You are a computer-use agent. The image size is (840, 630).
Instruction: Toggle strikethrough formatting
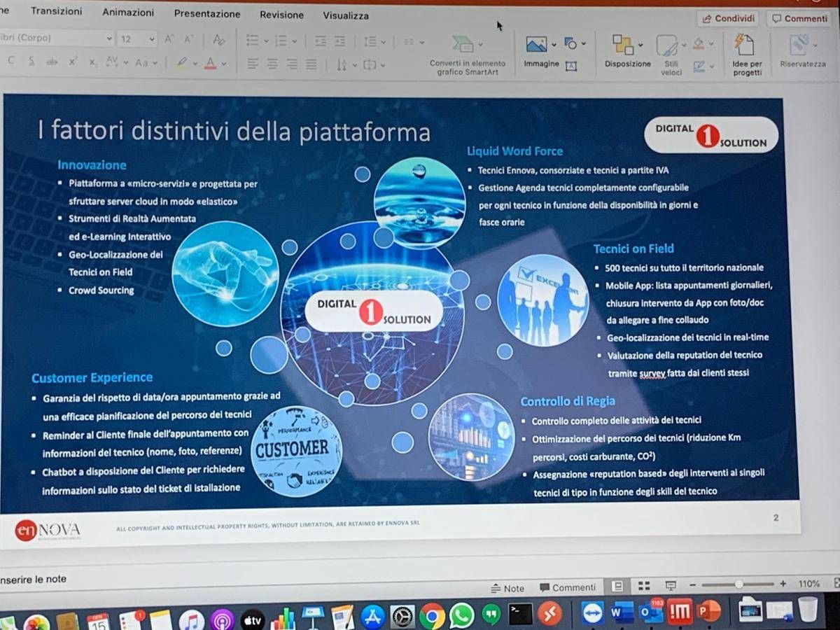tap(52, 62)
